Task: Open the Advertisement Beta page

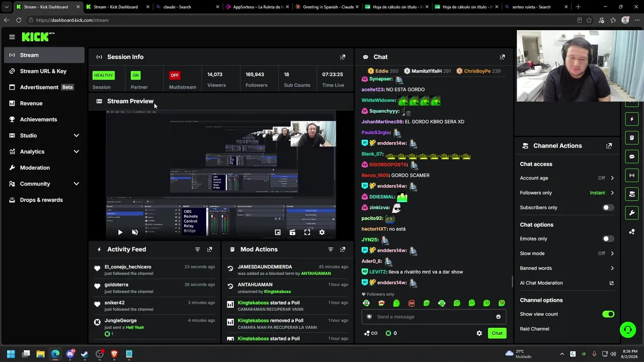Action: [44, 87]
